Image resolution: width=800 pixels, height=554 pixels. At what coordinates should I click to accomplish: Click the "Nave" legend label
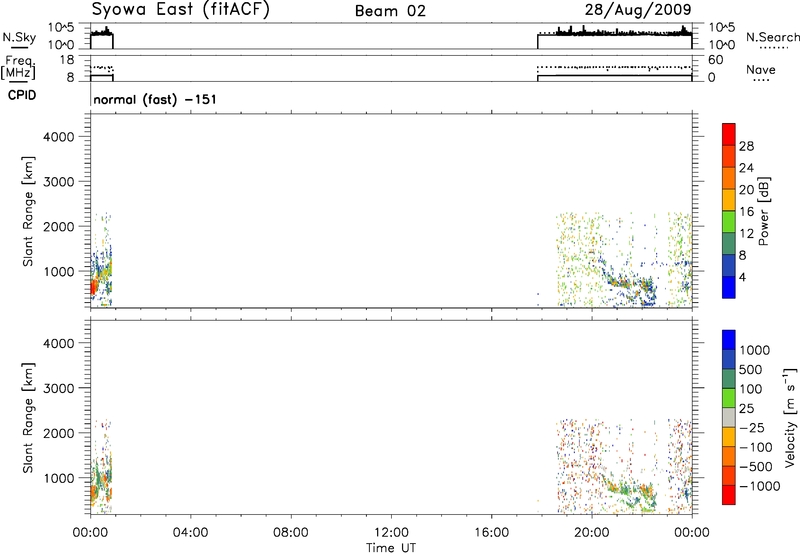761,70
